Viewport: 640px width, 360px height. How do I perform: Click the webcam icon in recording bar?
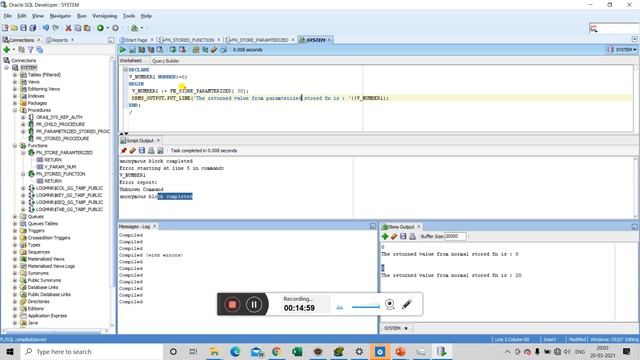(x=390, y=304)
